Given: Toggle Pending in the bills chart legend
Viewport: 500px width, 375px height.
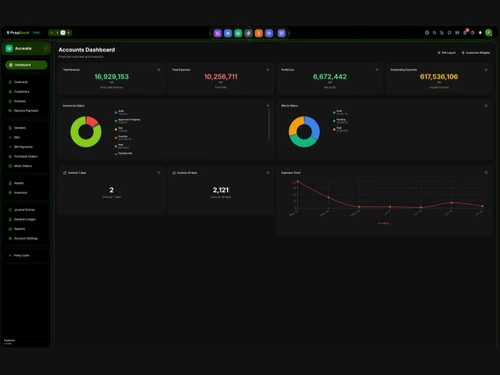Looking at the screenshot, I should click(x=340, y=121).
